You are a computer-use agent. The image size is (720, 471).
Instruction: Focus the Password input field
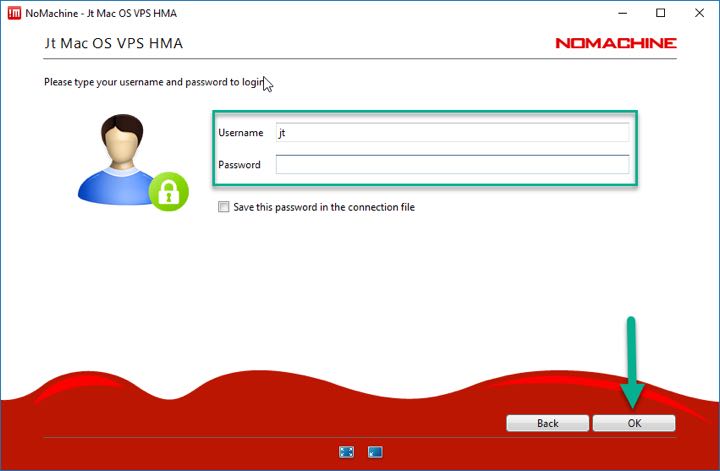(452, 164)
